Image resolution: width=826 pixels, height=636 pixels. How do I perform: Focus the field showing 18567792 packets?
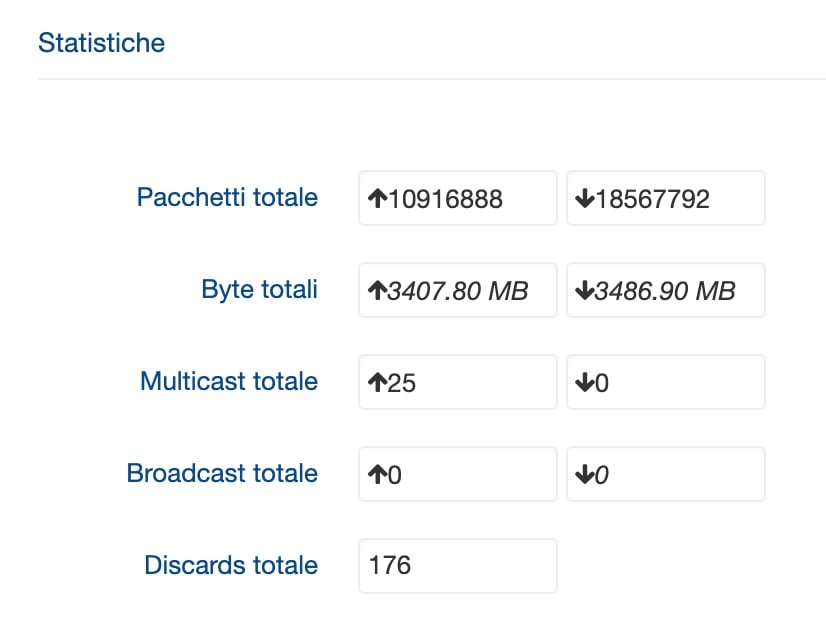tap(665, 198)
